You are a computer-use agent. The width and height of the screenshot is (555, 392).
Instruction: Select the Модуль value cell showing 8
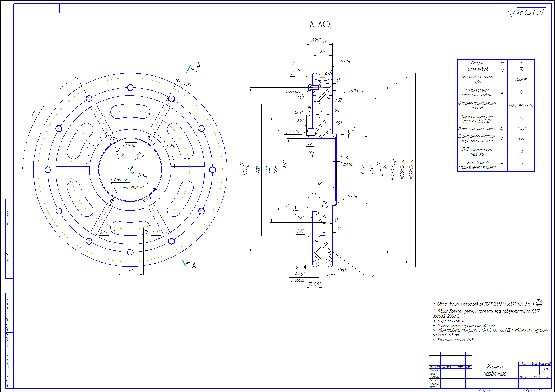(x=521, y=63)
